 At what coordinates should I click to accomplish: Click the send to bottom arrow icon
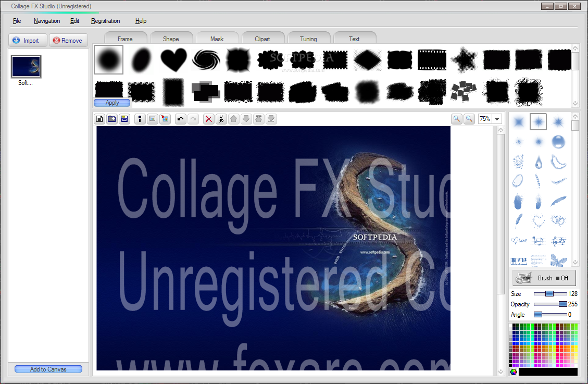tap(271, 119)
